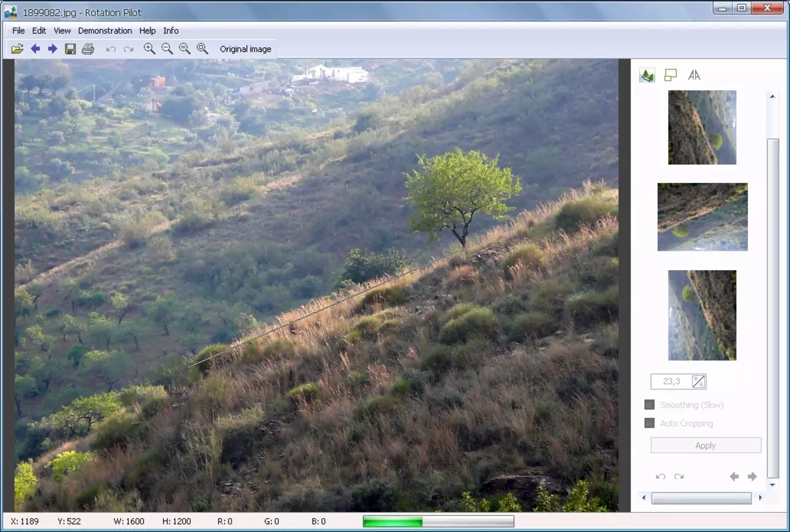Open the Edit menu

pos(39,31)
